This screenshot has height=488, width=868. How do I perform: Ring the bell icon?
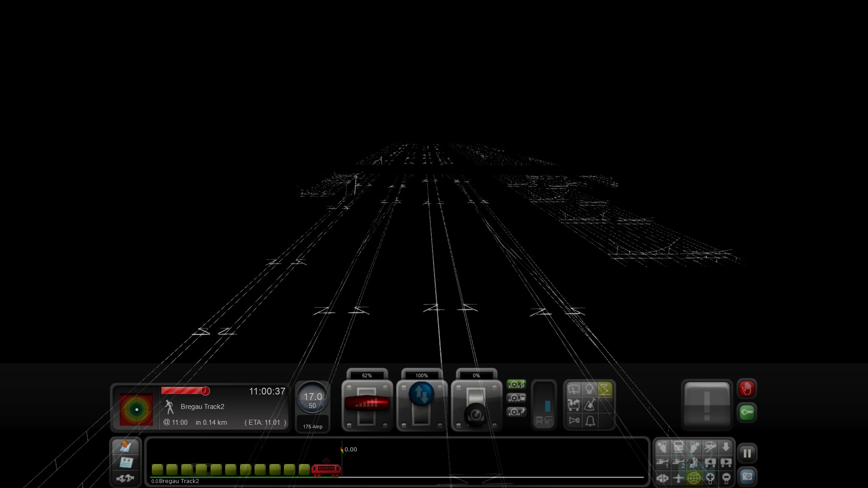(590, 421)
